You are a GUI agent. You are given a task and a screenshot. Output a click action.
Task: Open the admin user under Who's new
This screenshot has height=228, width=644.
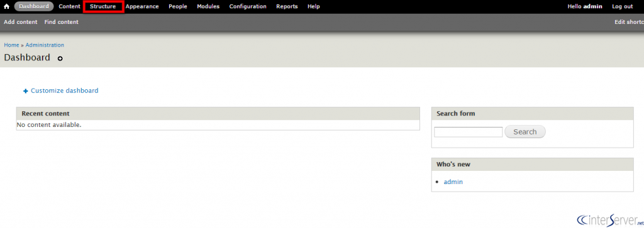[453, 182]
